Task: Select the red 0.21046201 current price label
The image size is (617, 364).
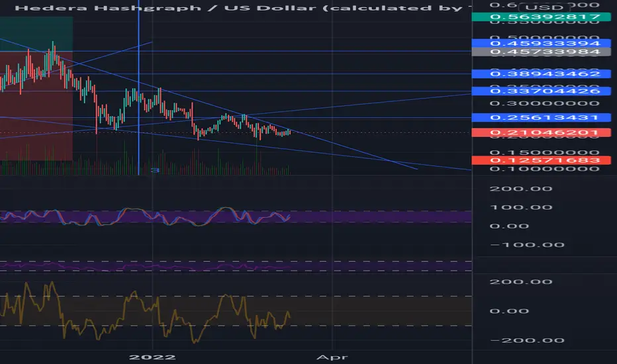Action: [x=541, y=132]
